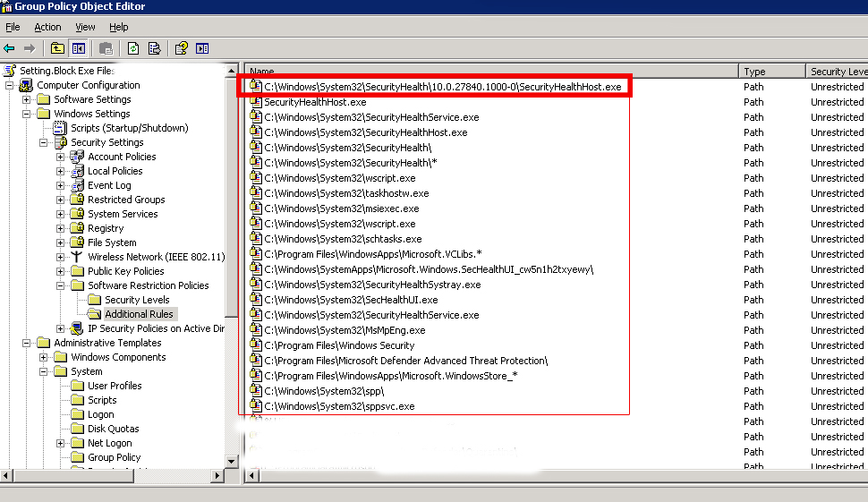Viewport: 868px width, 502px height.
Task: Select the Security Levels tree folder
Action: tap(137, 300)
